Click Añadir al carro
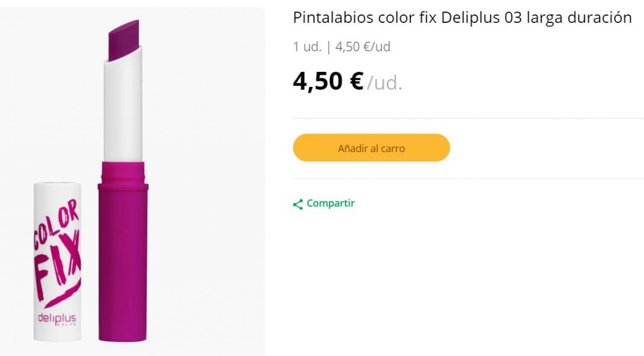 371,147
